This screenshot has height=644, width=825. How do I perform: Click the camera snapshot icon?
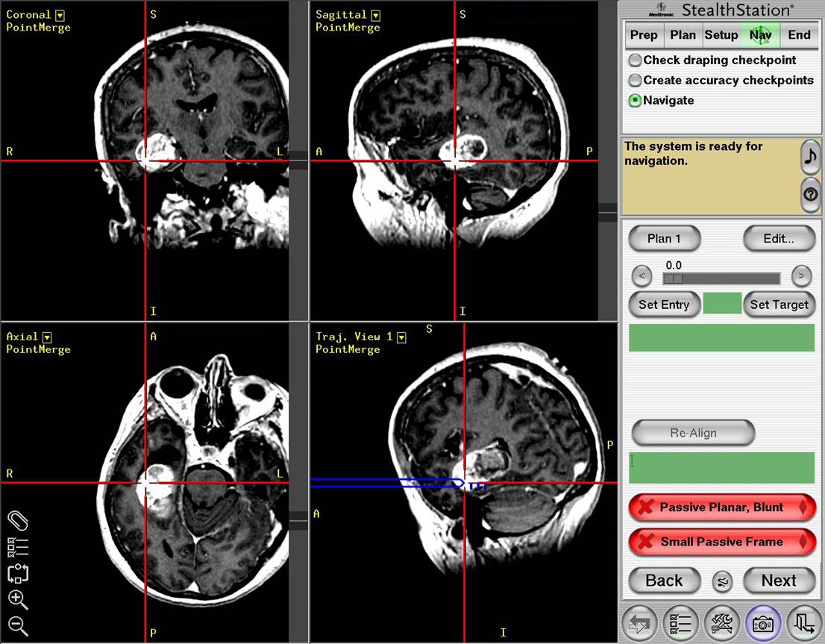tap(762, 624)
